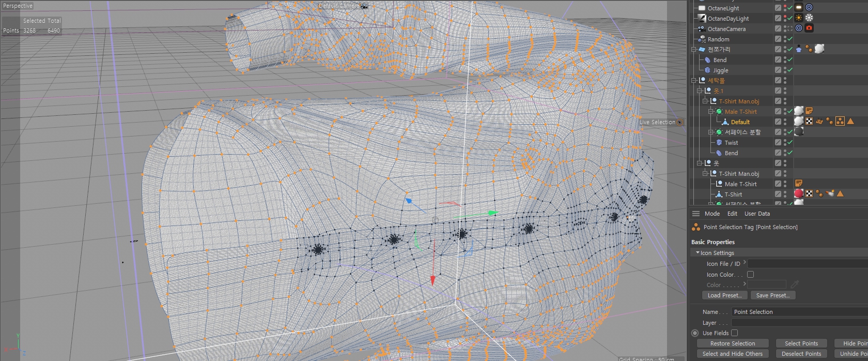Click the green axis arrow handle in viewport
The image size is (868, 361).
click(493, 213)
